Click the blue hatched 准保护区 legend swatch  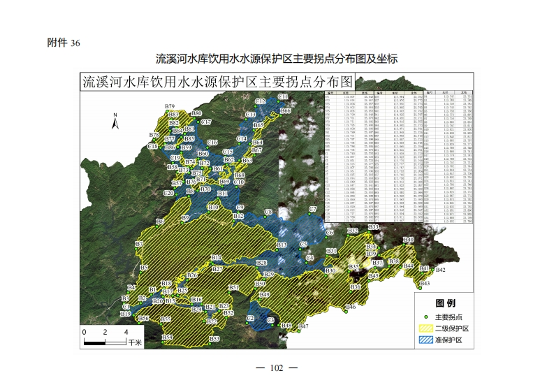[425, 340]
